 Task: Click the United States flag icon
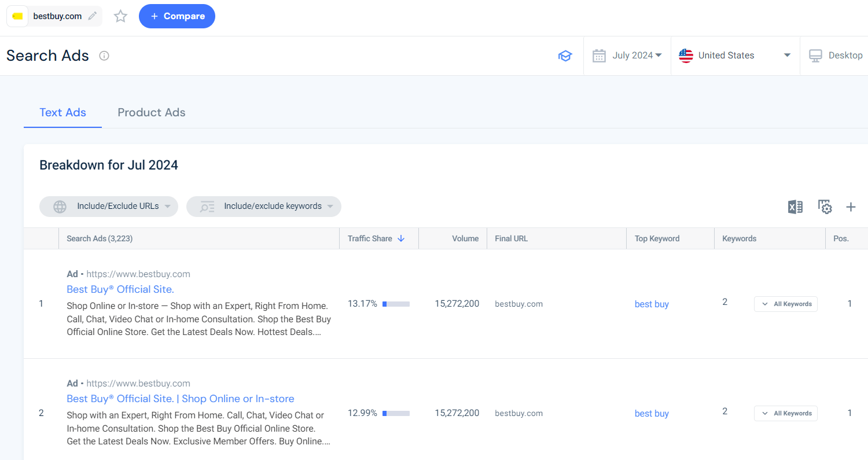[x=686, y=56]
